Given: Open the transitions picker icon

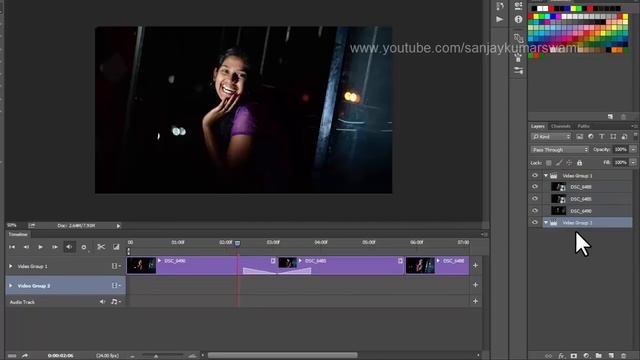Looking at the screenshot, I should [116, 247].
